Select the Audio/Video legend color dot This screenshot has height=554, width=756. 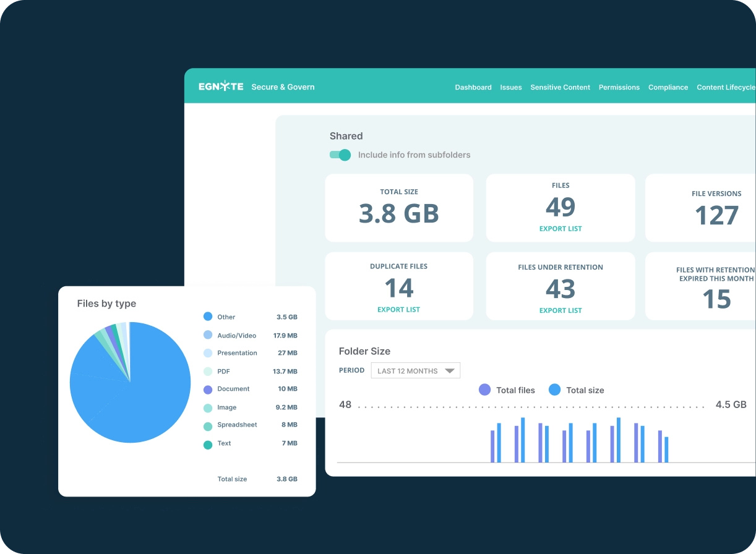point(208,335)
